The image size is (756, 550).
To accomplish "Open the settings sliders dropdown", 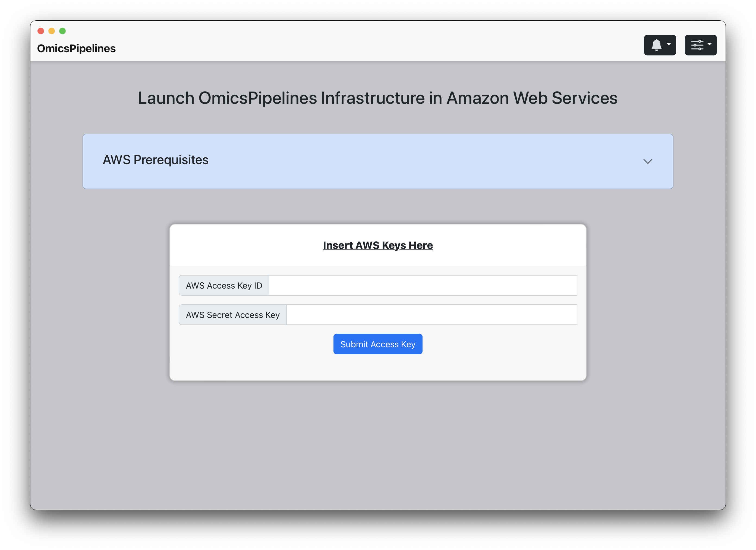I will [x=701, y=45].
